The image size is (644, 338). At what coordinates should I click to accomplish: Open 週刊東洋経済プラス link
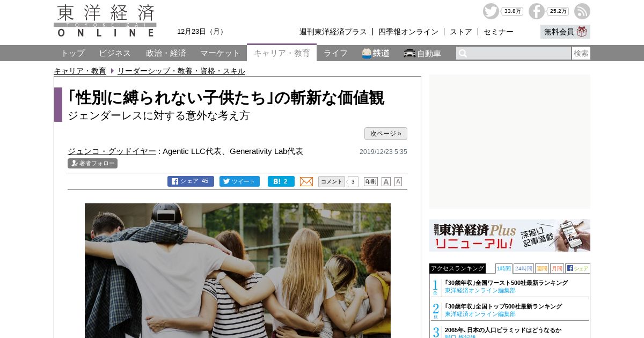333,32
